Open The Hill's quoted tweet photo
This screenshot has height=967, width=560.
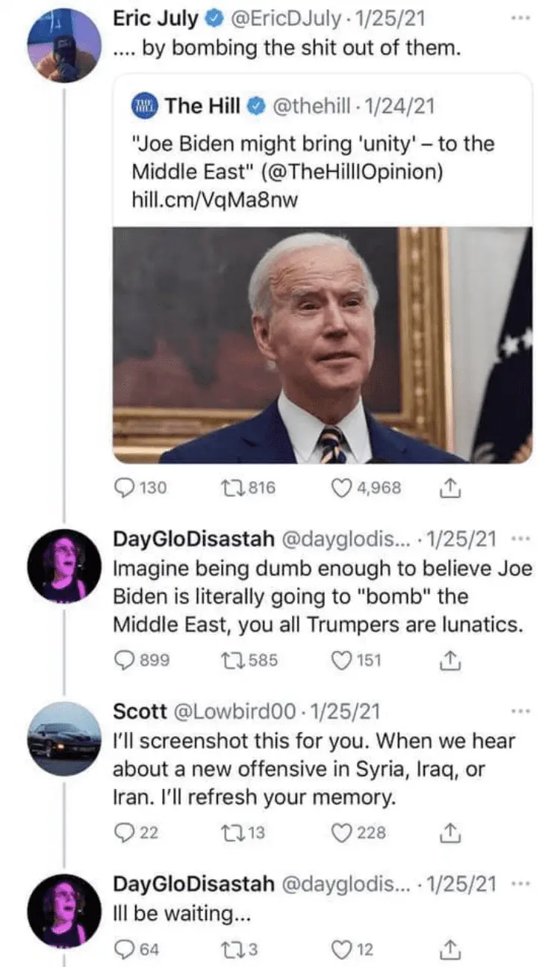point(323,345)
